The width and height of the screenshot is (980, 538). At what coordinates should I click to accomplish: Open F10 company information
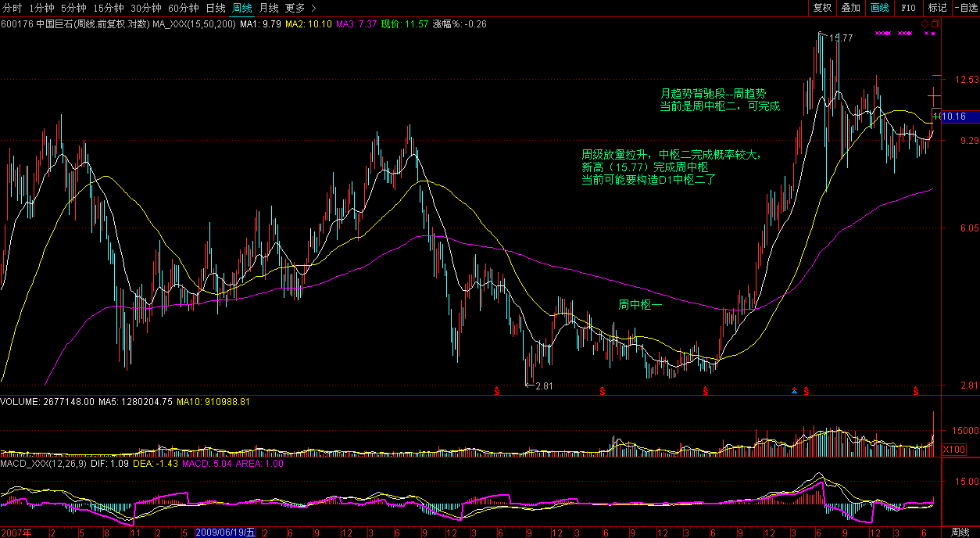(x=908, y=8)
